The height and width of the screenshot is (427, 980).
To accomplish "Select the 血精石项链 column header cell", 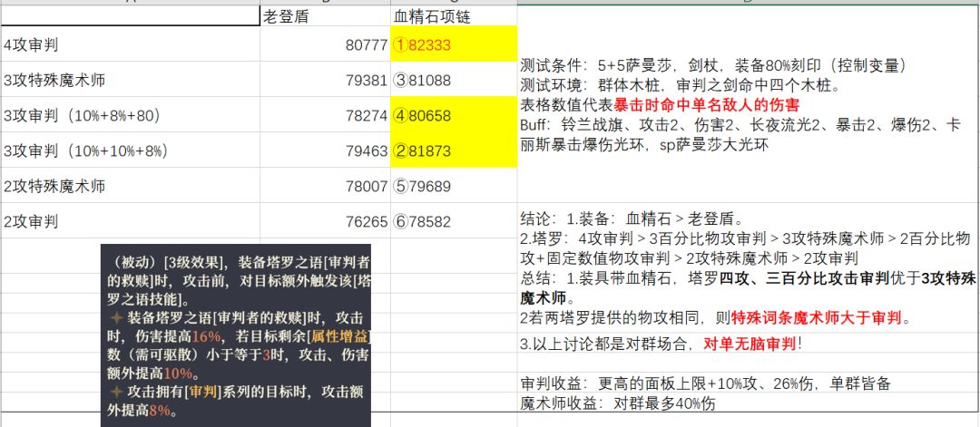I will [x=454, y=17].
